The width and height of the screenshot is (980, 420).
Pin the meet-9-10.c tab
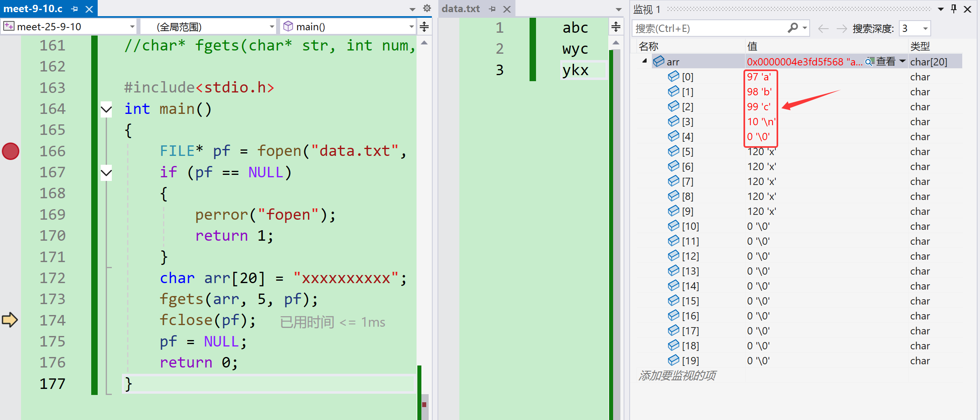75,8
